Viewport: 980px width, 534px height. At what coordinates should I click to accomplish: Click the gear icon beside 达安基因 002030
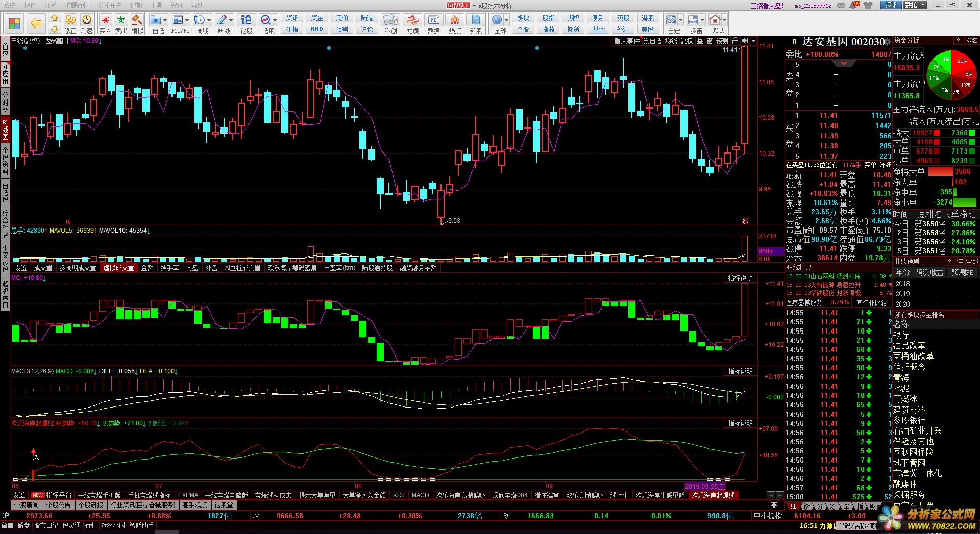pos(887,42)
